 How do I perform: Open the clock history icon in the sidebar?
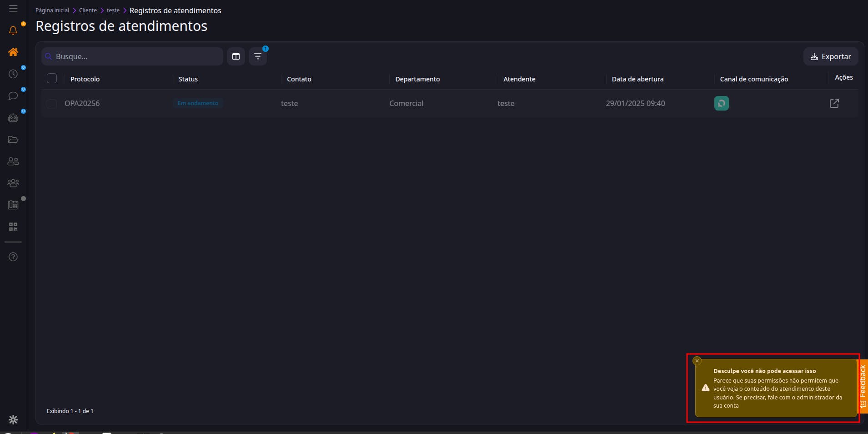coord(13,74)
